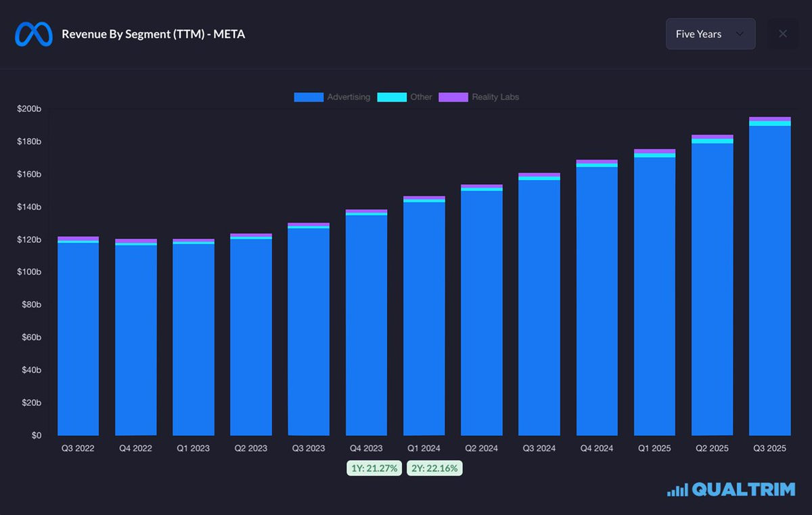The width and height of the screenshot is (812, 515).
Task: Click the 1Y: 21.27% growth badge
Action: tap(374, 468)
